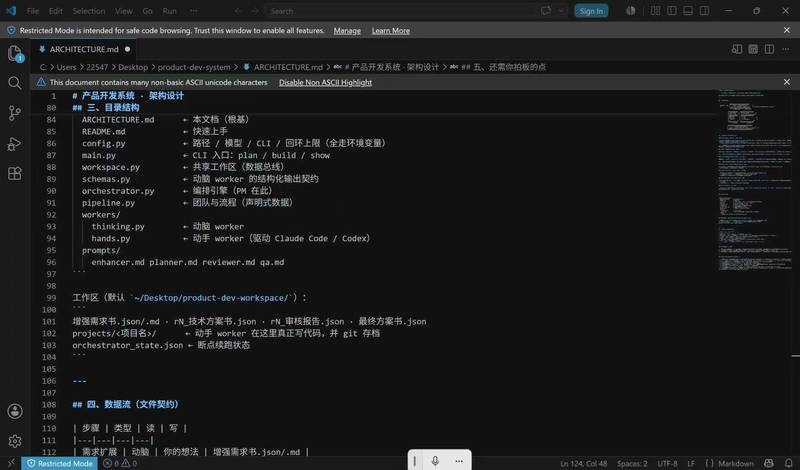Viewport: 800px width, 470px height.
Task: Expand the menu bar overflow ellipsis
Action: (x=193, y=11)
